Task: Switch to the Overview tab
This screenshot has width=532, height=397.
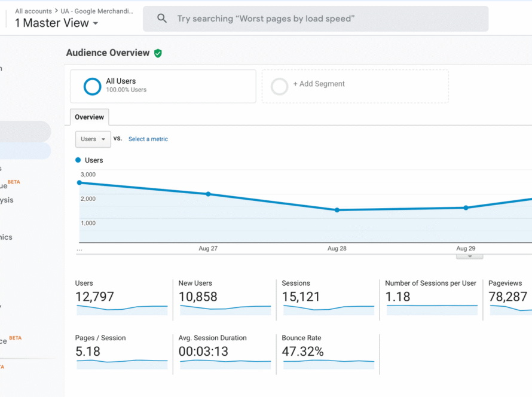Action: point(89,117)
